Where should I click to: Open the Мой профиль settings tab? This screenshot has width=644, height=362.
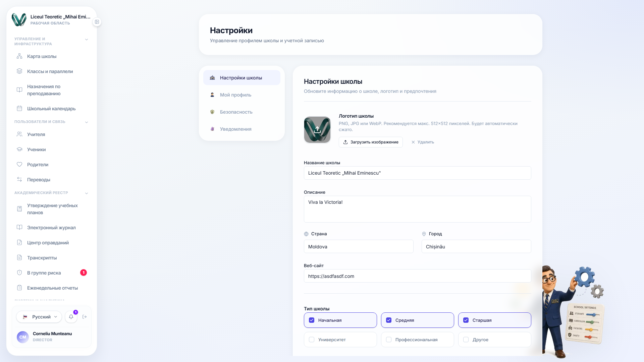point(242,95)
